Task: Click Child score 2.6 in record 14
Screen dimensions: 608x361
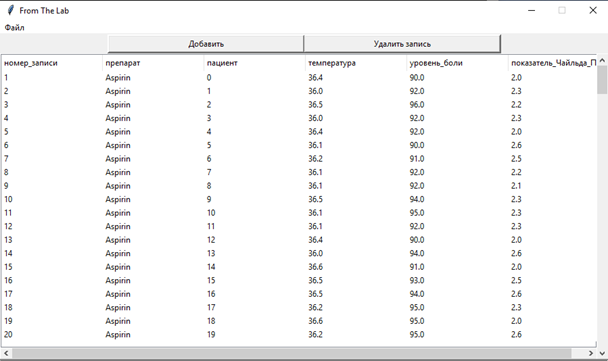Action: [x=516, y=254]
